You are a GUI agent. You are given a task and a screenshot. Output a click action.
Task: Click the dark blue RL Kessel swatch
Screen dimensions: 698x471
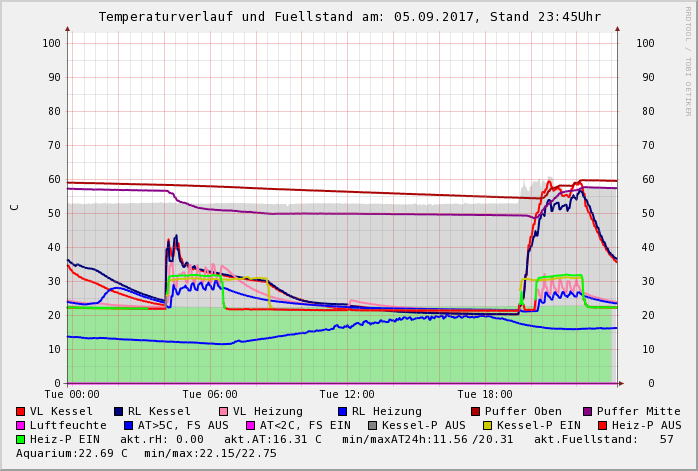(118, 411)
